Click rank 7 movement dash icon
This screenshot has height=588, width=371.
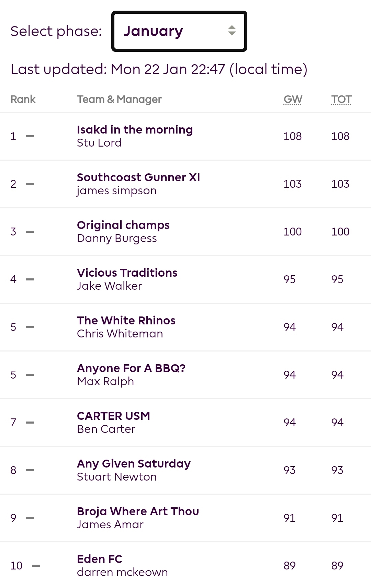point(30,423)
